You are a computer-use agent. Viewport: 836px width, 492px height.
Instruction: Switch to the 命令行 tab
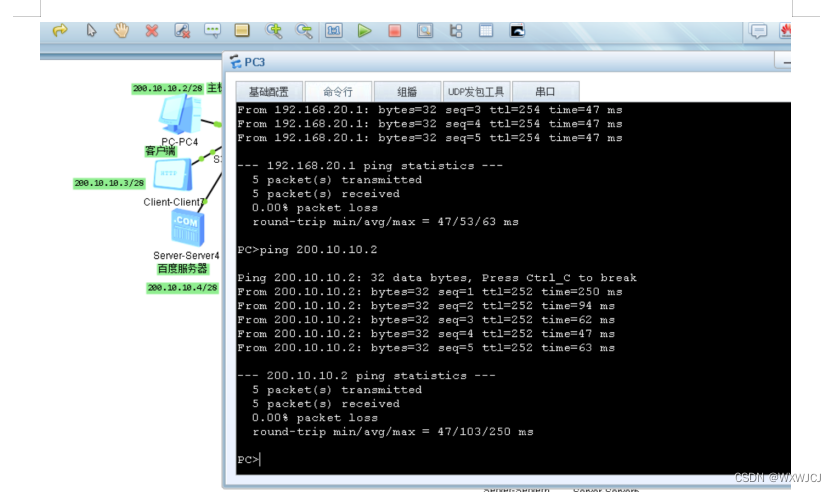tap(338, 92)
